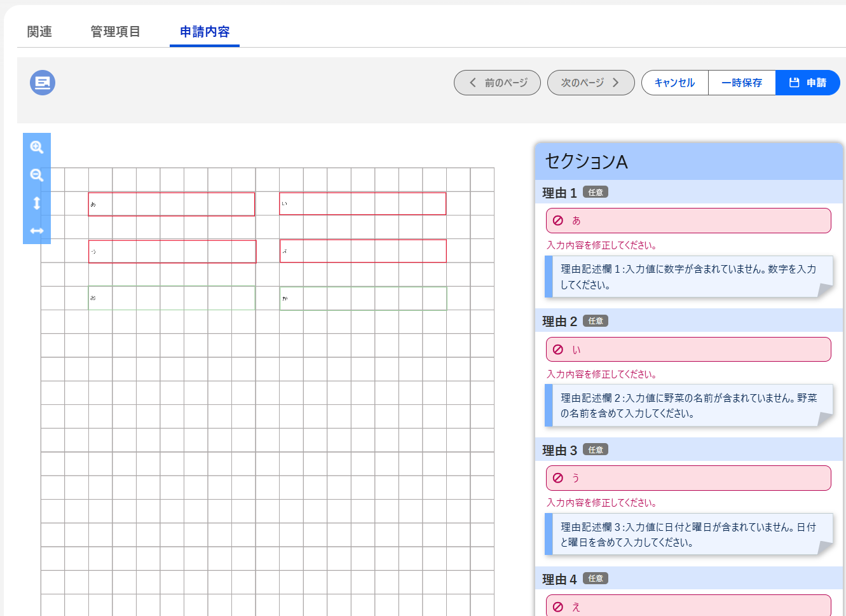The image size is (846, 616).
Task: Click the prohibited icon in 理由 1 field
Action: click(558, 221)
